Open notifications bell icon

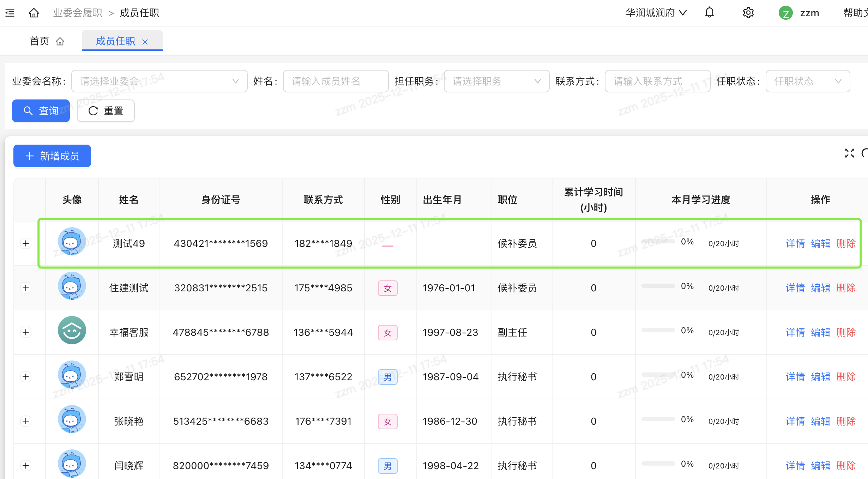(x=709, y=13)
